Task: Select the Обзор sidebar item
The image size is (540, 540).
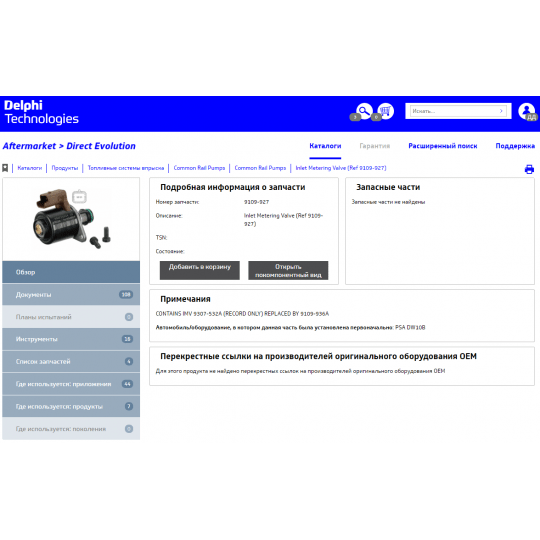Action: coord(71,272)
